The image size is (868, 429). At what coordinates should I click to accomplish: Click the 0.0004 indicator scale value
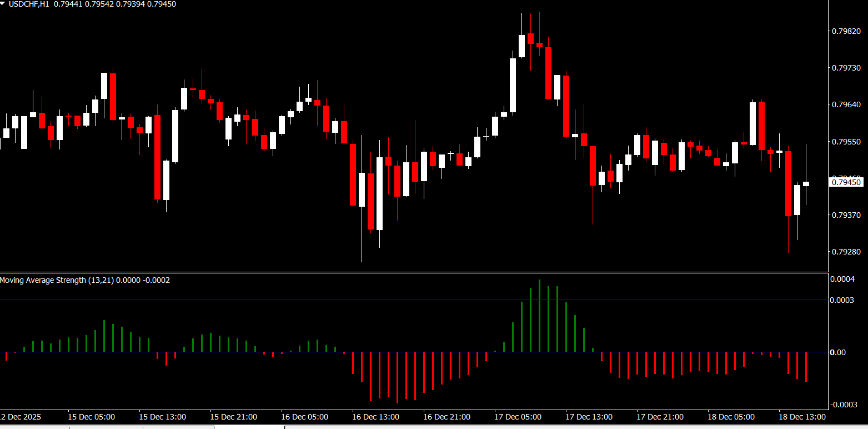coord(842,279)
